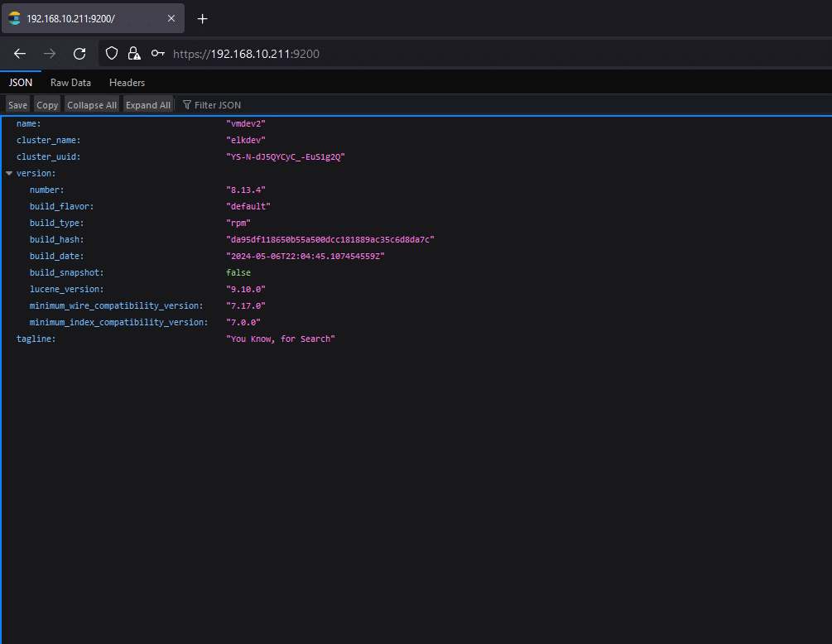Click the forward navigation arrow
Viewport: 832px width, 644px height.
50,54
